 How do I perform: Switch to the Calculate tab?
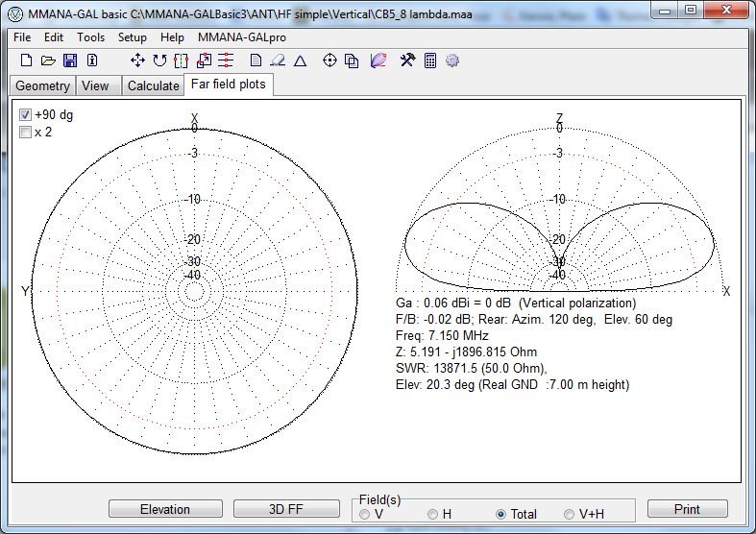pos(154,85)
